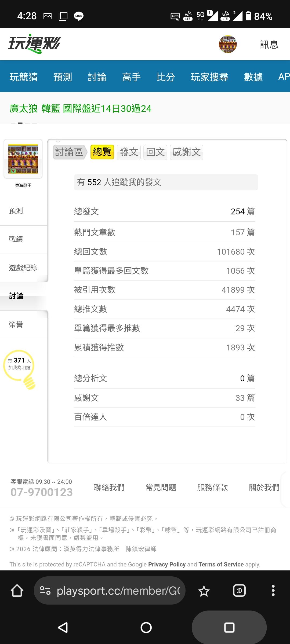Tap the Android back navigation button
290x644 pixels.
click(63, 627)
